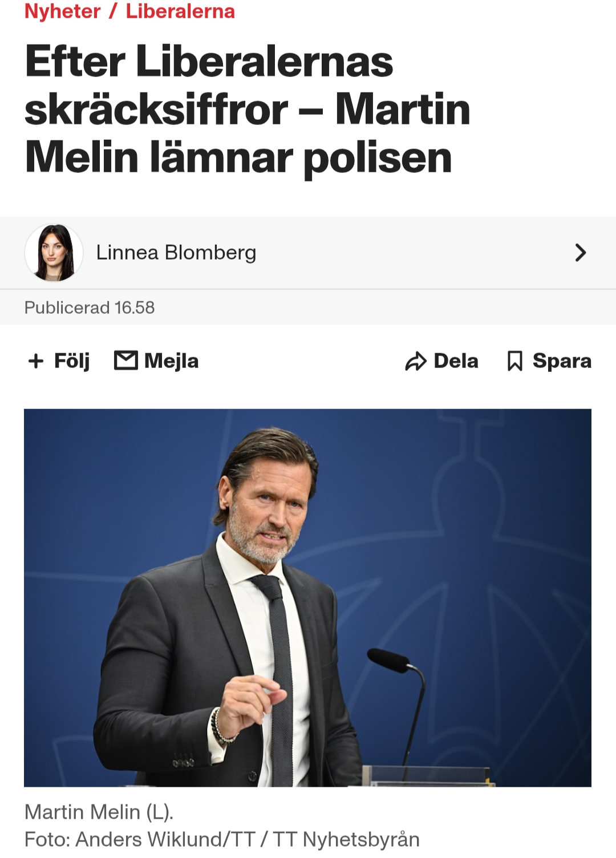616x858 pixels.
Task: Open Linnea Blomberg's profile picture
Action: tap(54, 253)
